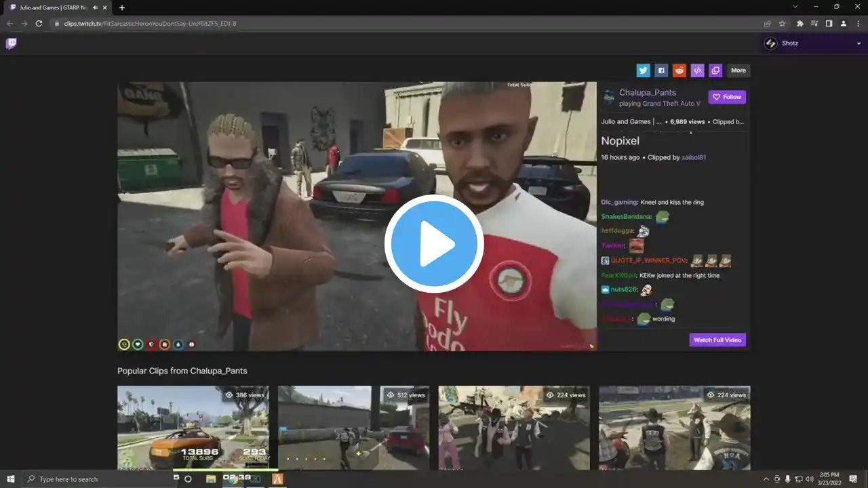Open the tab search chevron
The width and height of the screenshot is (868, 488).
[795, 7]
